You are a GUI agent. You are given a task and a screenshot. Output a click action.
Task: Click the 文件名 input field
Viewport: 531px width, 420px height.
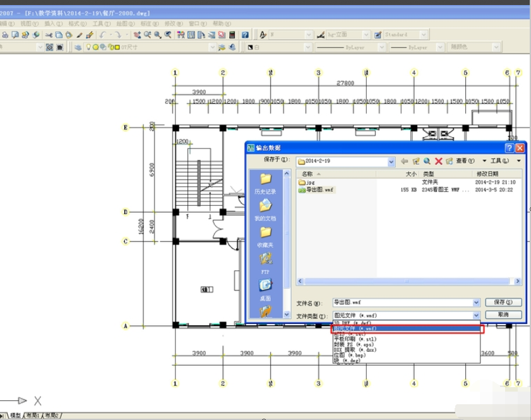coord(402,303)
